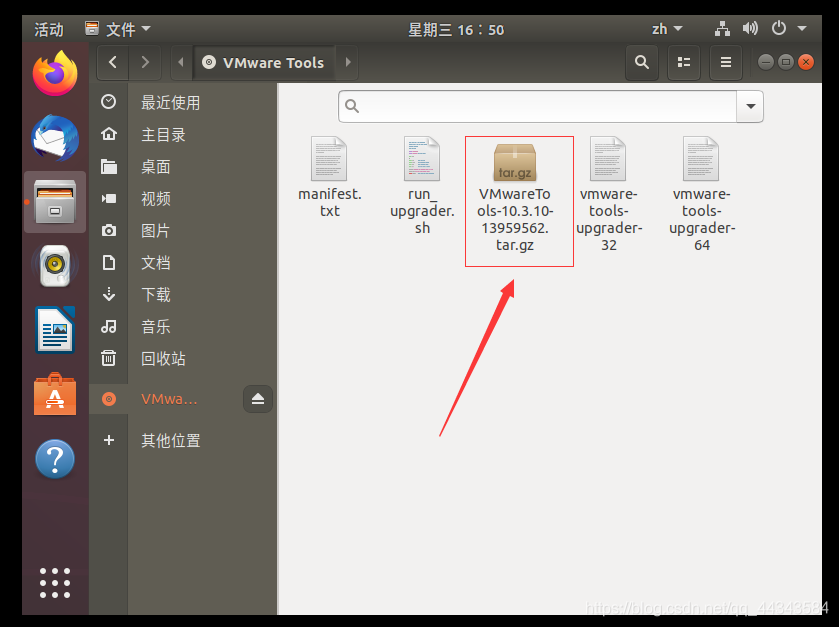Click inside the search input field
This screenshot has height=627, width=839.
(x=538, y=106)
